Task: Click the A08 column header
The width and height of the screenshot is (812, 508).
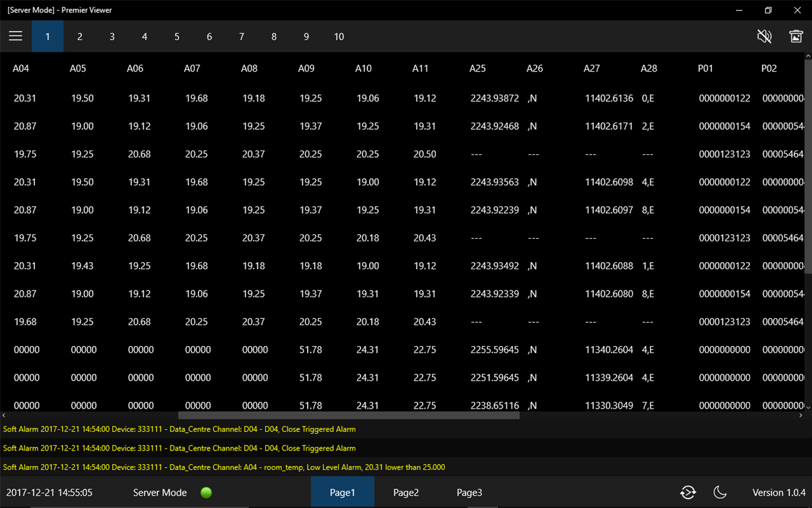Action: [249, 68]
